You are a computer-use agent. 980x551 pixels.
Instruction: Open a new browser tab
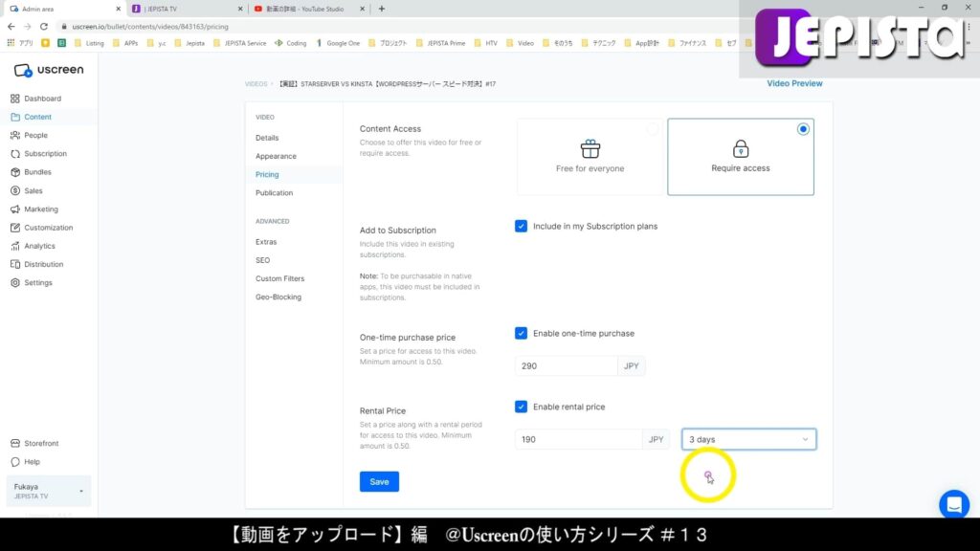point(381,9)
